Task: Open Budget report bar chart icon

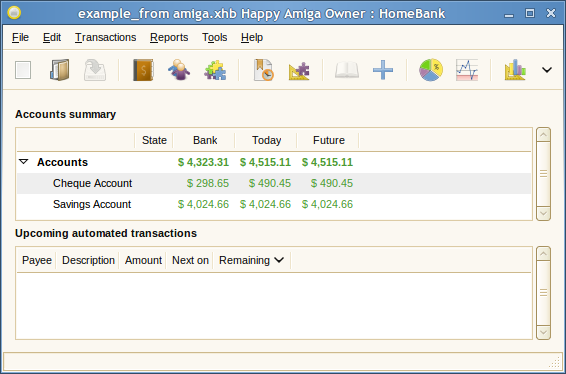Action: (515, 70)
